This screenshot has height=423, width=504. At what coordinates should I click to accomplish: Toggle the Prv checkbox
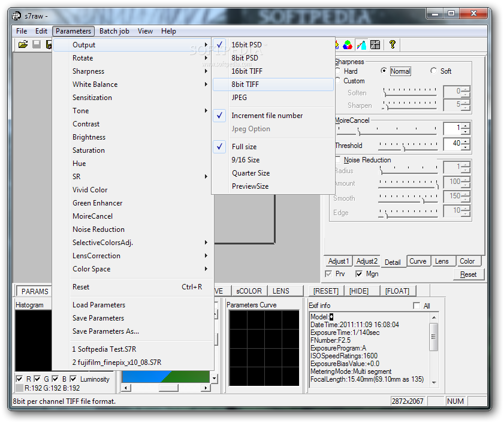tap(328, 274)
